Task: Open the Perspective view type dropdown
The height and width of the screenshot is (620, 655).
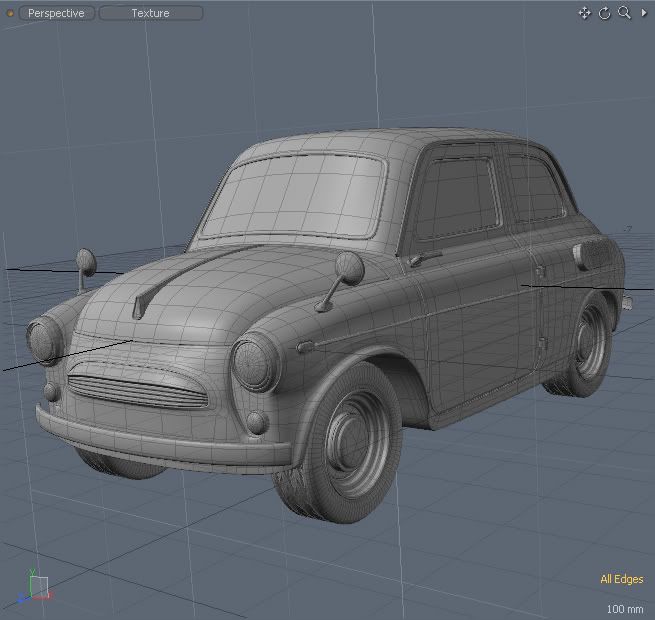Action: click(x=56, y=13)
